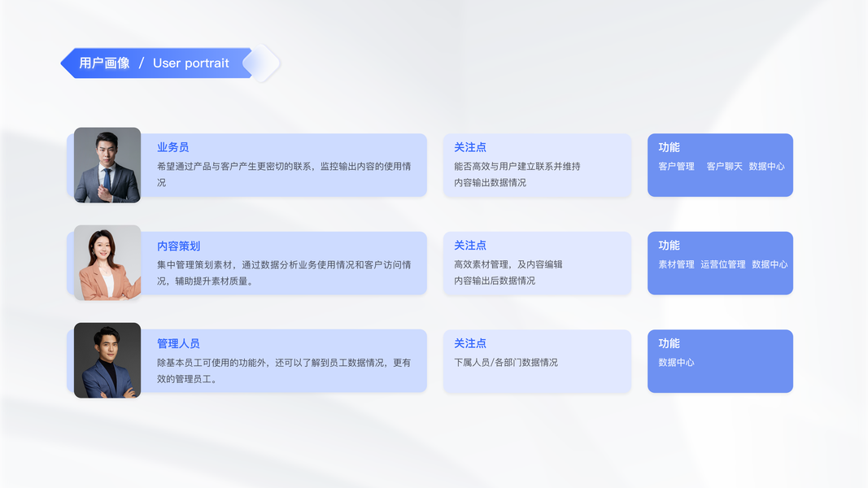Screen dimensions: 868x488
Task: Click text 内容输出数据情况
Action: 490,182
